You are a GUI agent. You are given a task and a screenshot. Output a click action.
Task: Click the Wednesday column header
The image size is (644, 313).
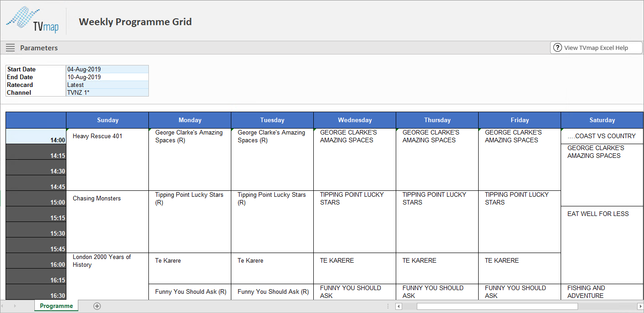click(x=355, y=120)
